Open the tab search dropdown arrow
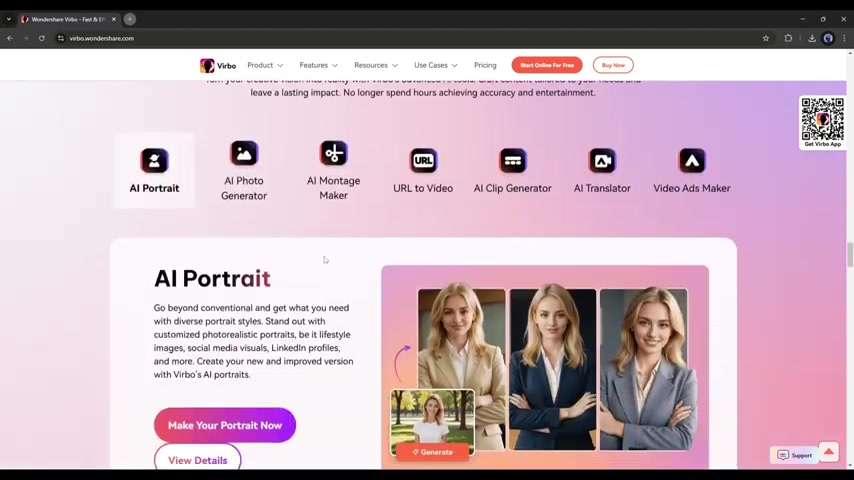 click(x=9, y=19)
